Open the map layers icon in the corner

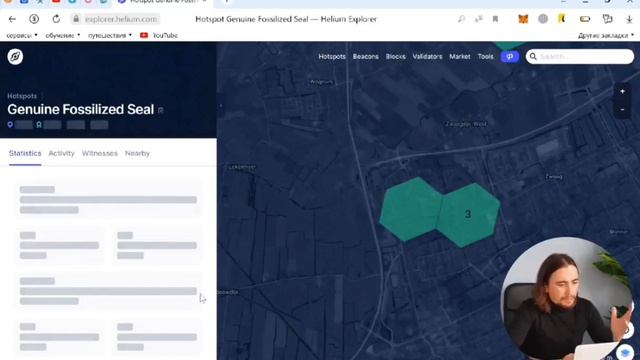(625, 352)
